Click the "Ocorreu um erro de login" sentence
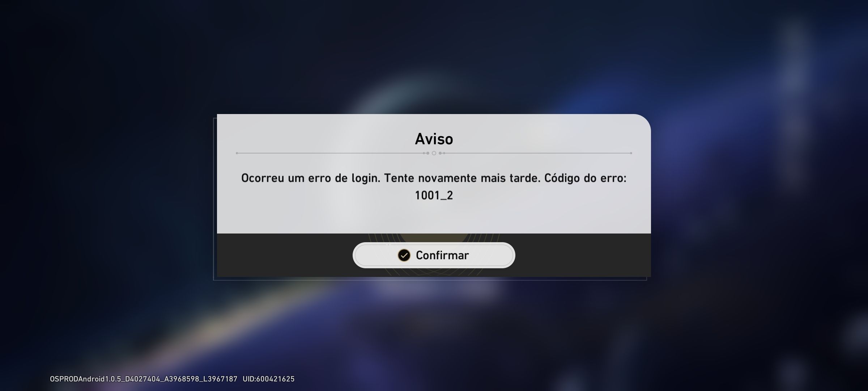 click(x=310, y=178)
